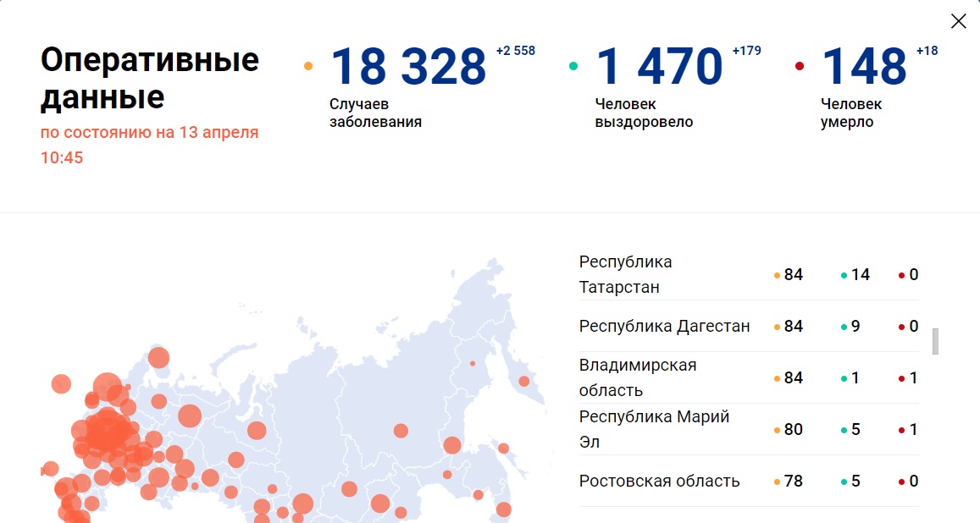Open the Владимирская область entry

coord(637,377)
